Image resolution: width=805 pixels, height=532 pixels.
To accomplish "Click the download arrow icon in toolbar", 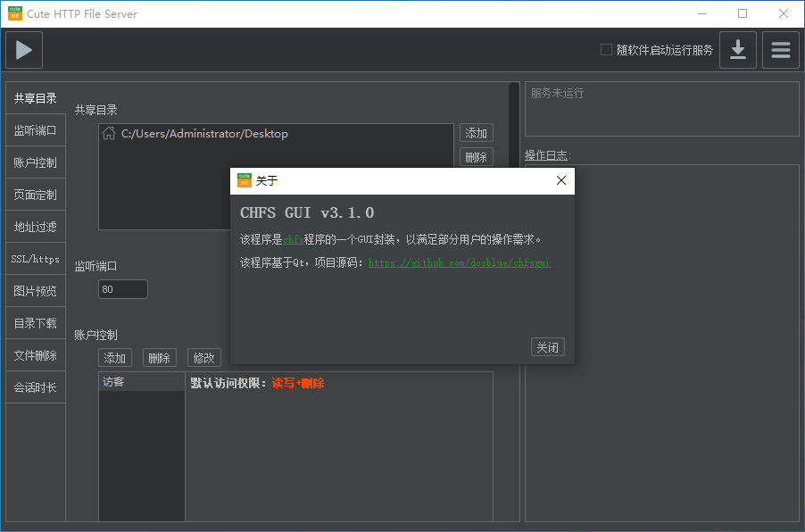I will [738, 50].
